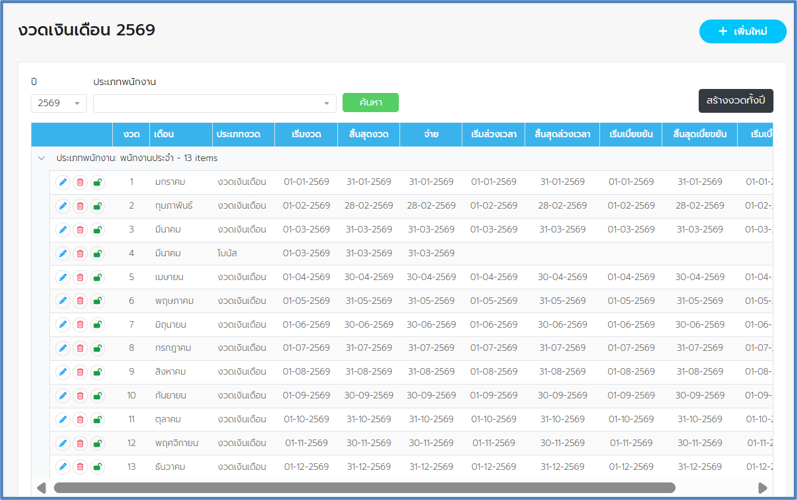Toggle lock icon for period 1 มกราคม
The height and width of the screenshot is (500, 797).
98,182
